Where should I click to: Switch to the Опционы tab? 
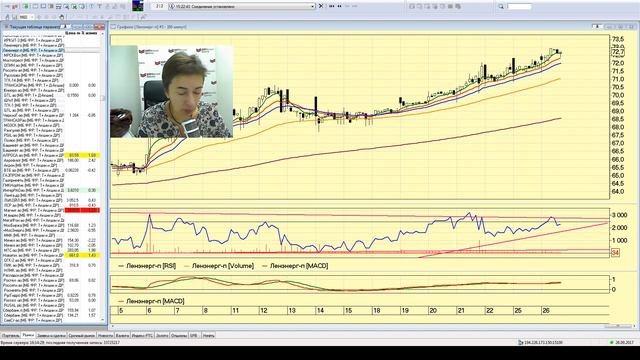[x=179, y=336]
